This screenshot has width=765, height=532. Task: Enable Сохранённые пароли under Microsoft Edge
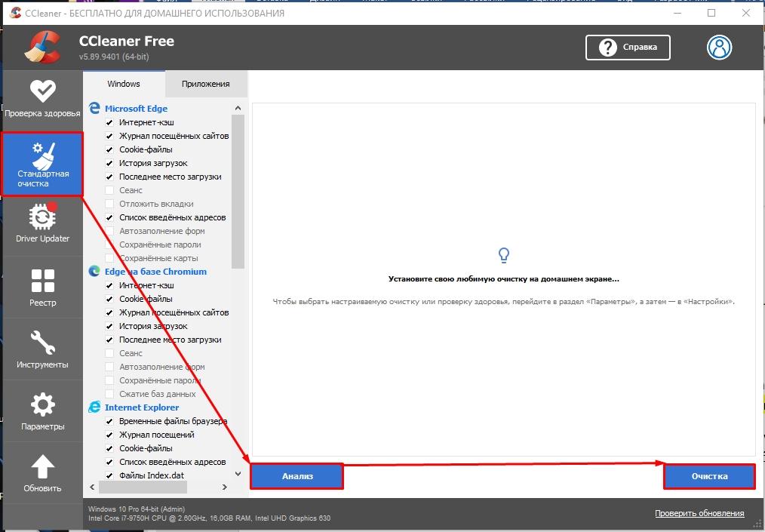coord(109,245)
